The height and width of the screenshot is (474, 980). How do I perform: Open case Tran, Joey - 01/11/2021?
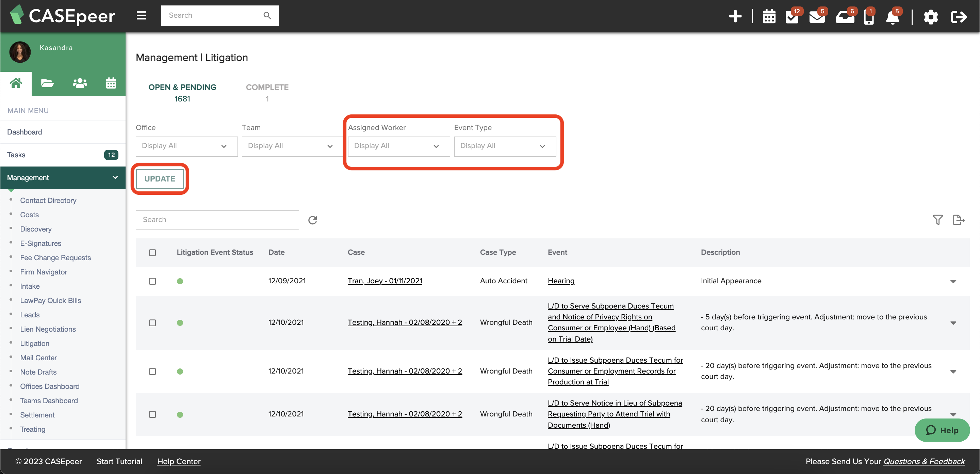(385, 281)
